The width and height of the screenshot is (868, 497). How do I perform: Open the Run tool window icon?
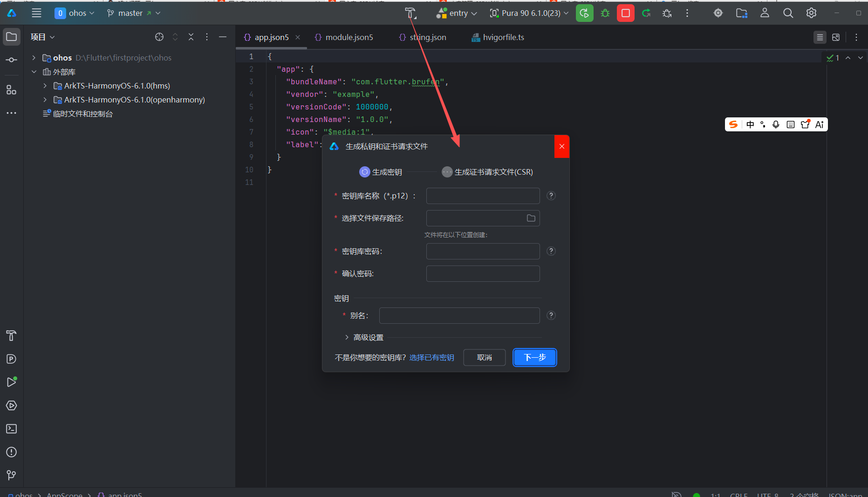pyautogui.click(x=12, y=382)
